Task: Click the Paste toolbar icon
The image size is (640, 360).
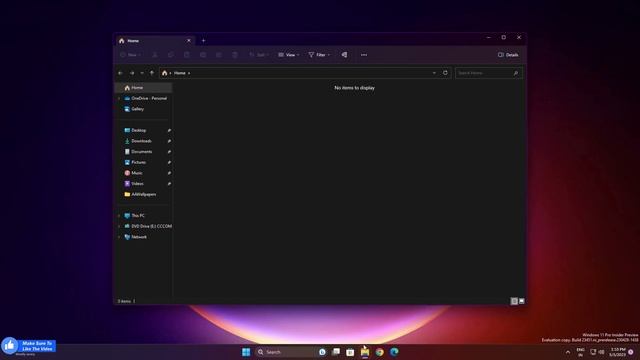Action: 187,55
